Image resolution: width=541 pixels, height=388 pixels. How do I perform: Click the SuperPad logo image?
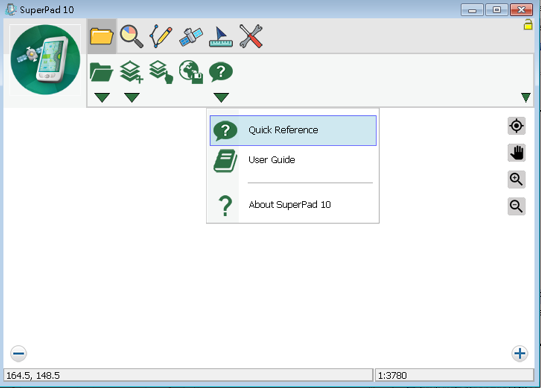(45, 60)
